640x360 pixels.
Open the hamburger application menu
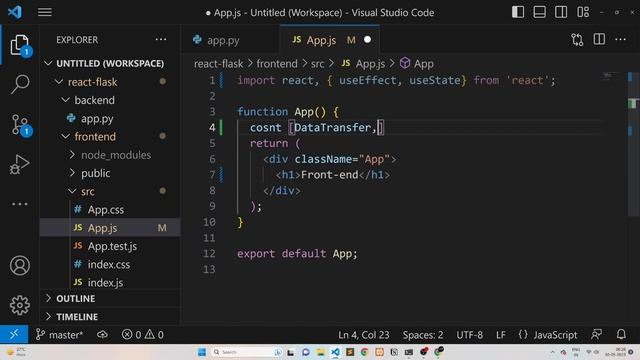[x=45, y=12]
